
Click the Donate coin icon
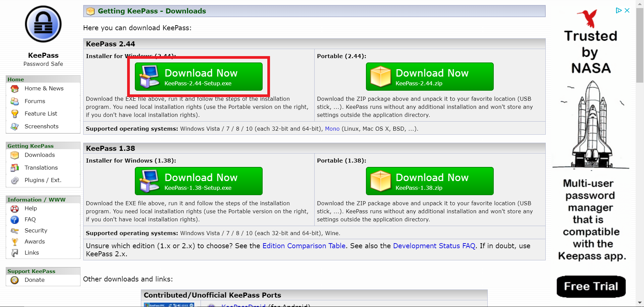coord(15,280)
